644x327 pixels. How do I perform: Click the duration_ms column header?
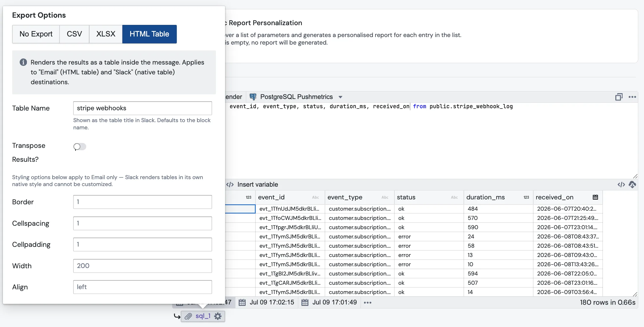498,197
